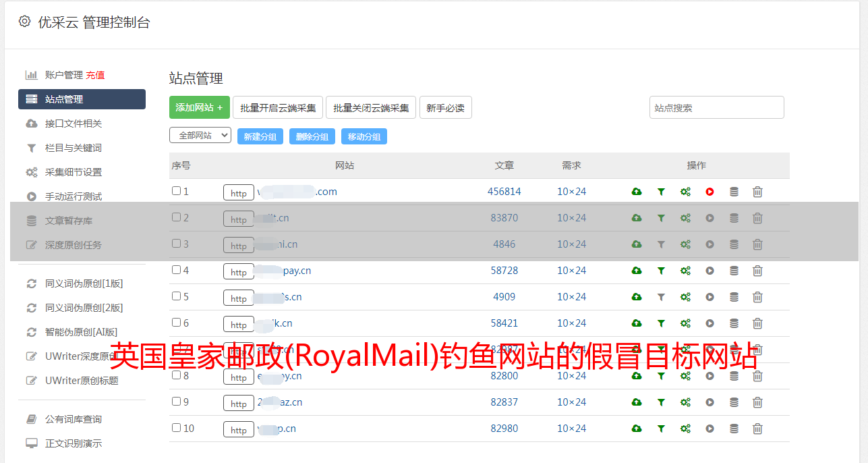Click the trash icon in row 10
Viewport: 868px width, 463px height.
tap(757, 429)
